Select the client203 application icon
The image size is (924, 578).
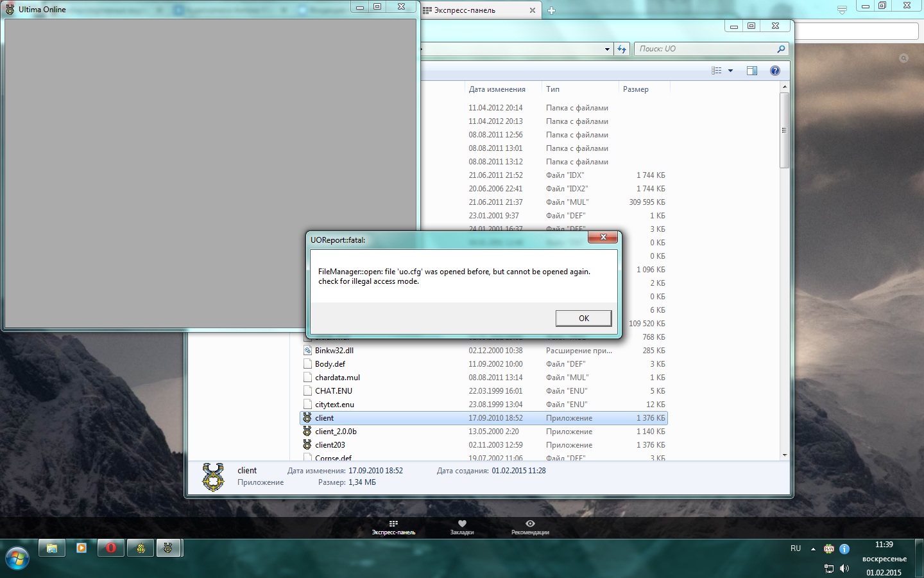(x=307, y=444)
